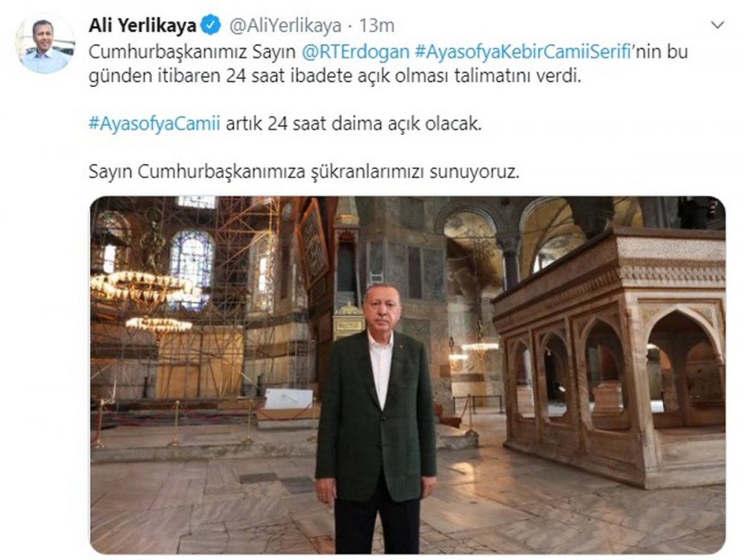Screen dimensions: 745x560
Task: Click the words 'Cumhurbaşkanımız Sayın' starting the tweet
Action: click(192, 51)
